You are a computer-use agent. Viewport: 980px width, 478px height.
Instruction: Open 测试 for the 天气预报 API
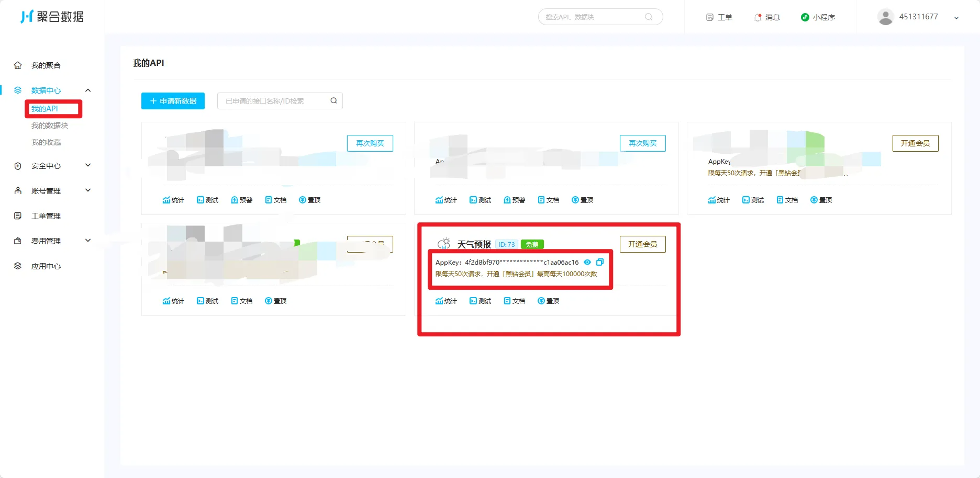pos(480,301)
